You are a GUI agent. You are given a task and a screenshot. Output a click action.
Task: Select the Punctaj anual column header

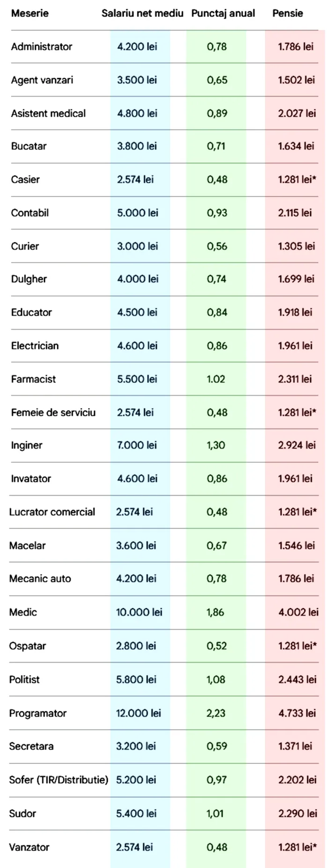coord(223,13)
